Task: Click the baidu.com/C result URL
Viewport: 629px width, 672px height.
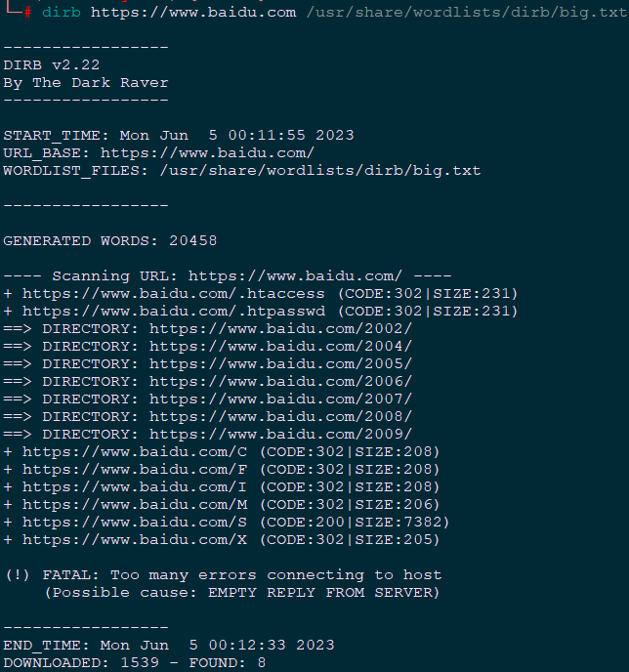Action: click(x=135, y=451)
